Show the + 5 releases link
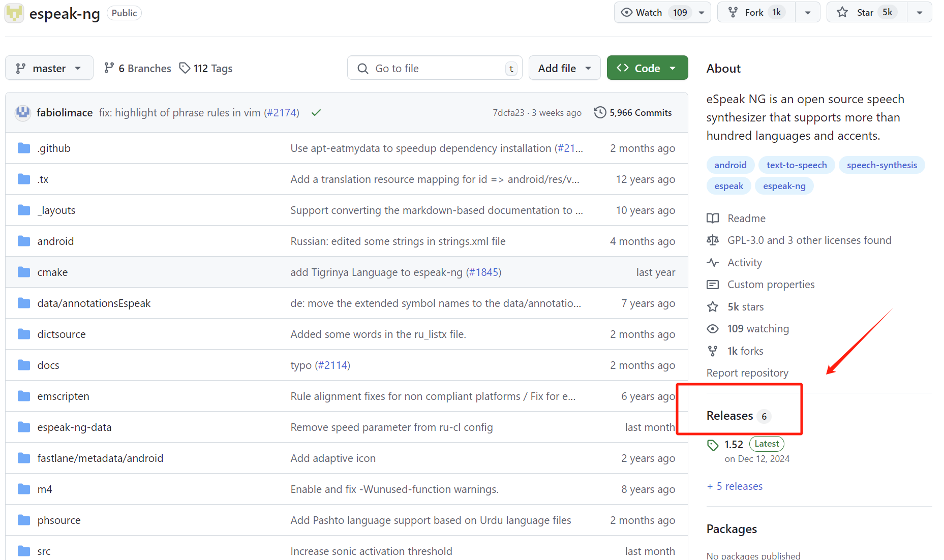The height and width of the screenshot is (560, 944). [x=735, y=486]
